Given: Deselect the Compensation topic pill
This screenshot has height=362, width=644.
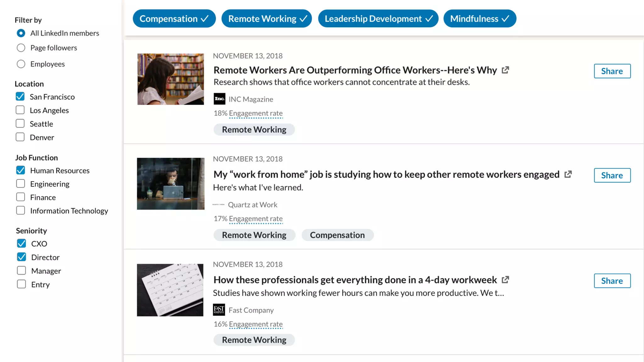Looking at the screenshot, I should (x=174, y=19).
